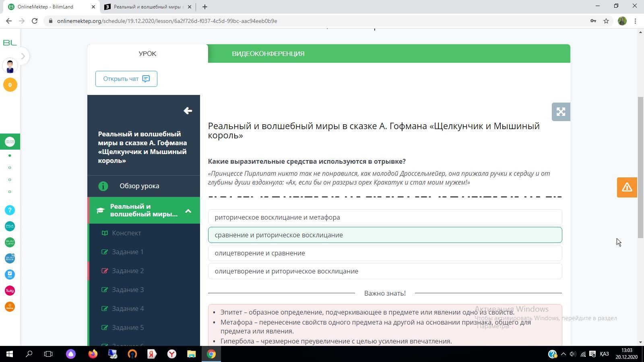Choose answer олицетворение и сравнение
This screenshot has width=644, height=362.
coord(385,253)
